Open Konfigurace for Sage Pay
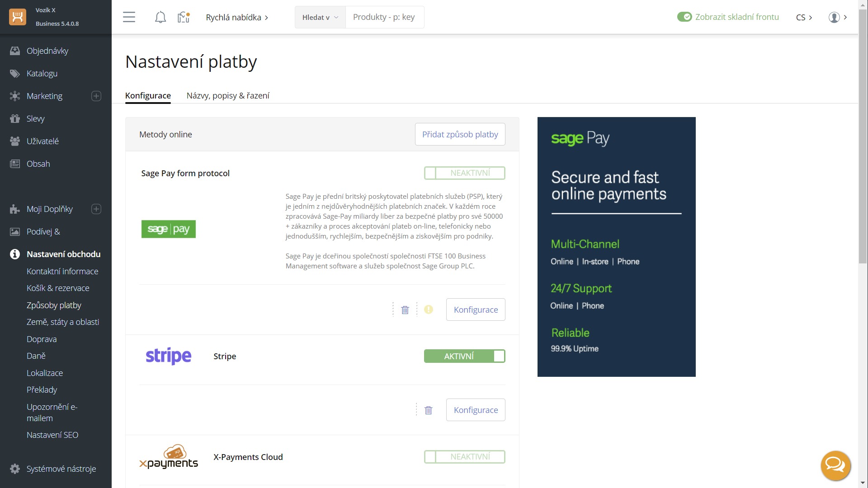 click(x=476, y=310)
